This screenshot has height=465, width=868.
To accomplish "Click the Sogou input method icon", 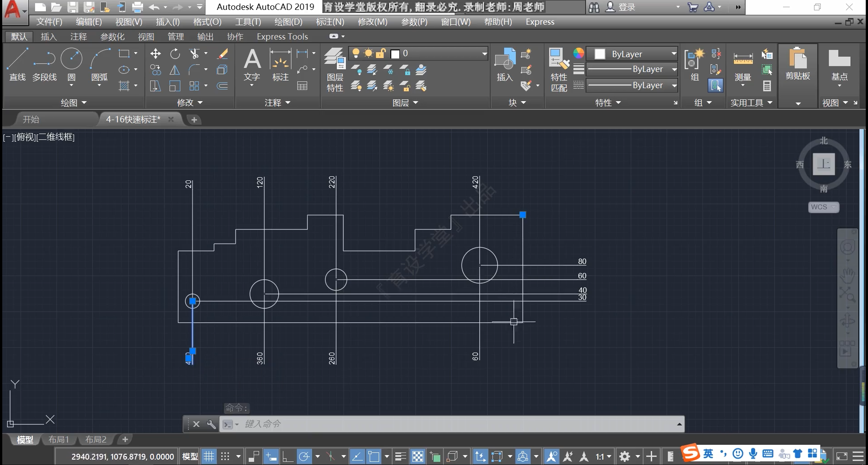I will (x=690, y=453).
